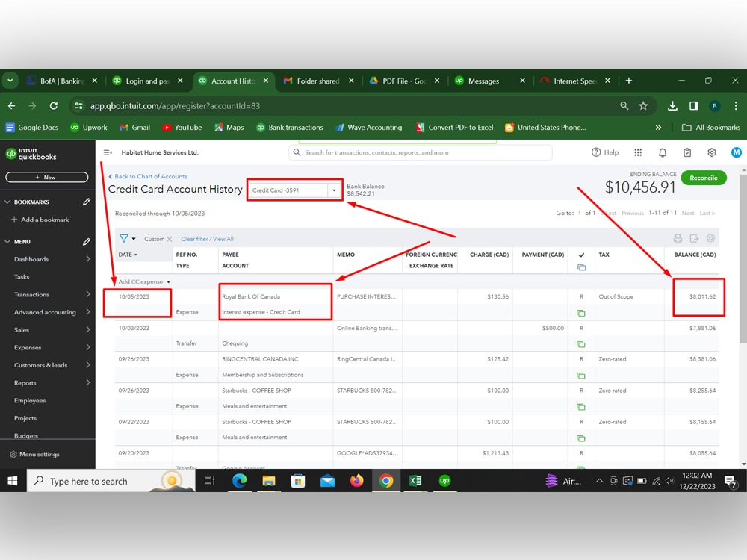Click the Reconcile button
Image resolution: width=747 pixels, height=560 pixels.
coord(703,178)
